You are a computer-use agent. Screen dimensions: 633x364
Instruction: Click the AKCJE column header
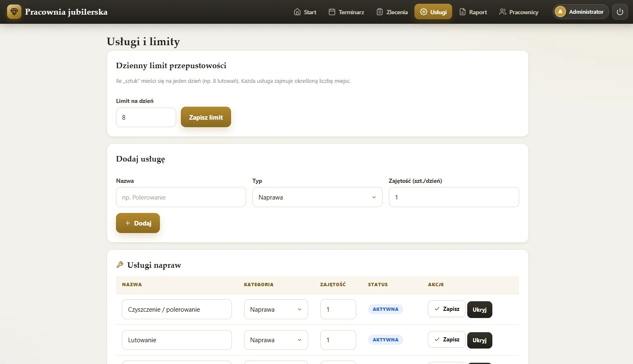click(436, 285)
